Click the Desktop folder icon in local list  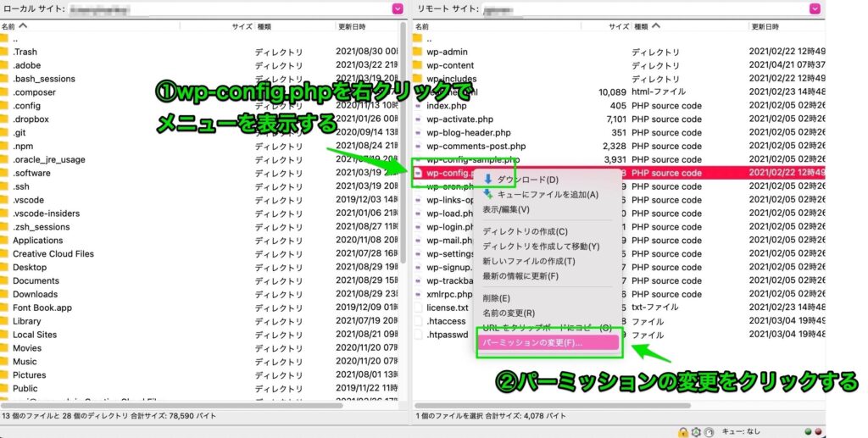tap(4, 267)
